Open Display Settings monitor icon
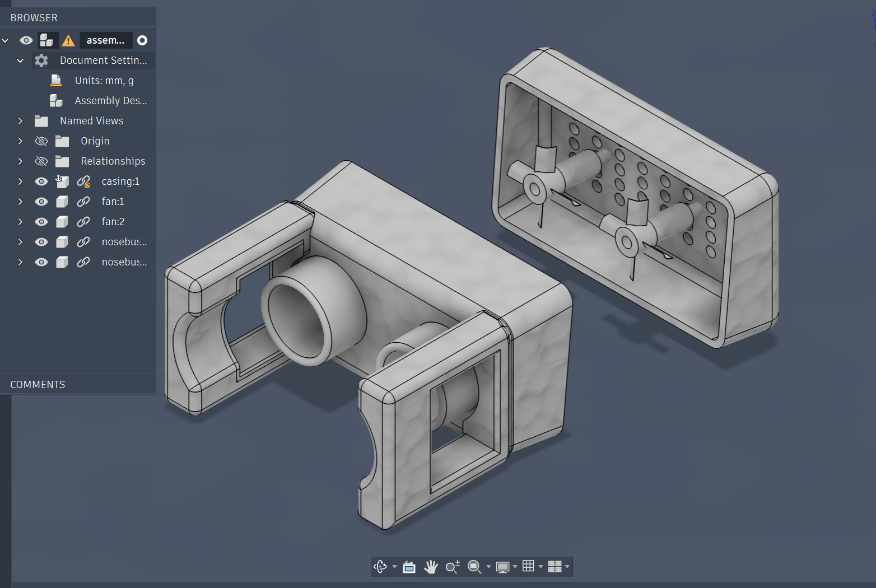The image size is (876, 588). coord(503,567)
